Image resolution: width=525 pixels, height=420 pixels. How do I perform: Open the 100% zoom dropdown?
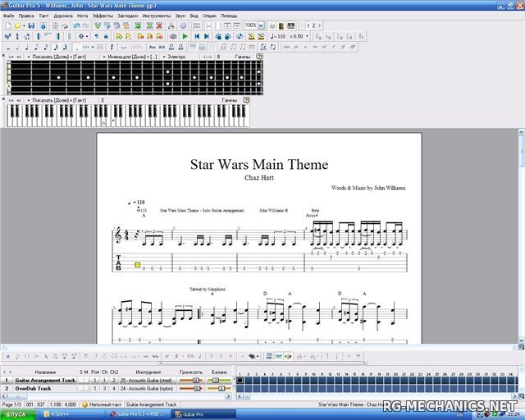click(261, 25)
